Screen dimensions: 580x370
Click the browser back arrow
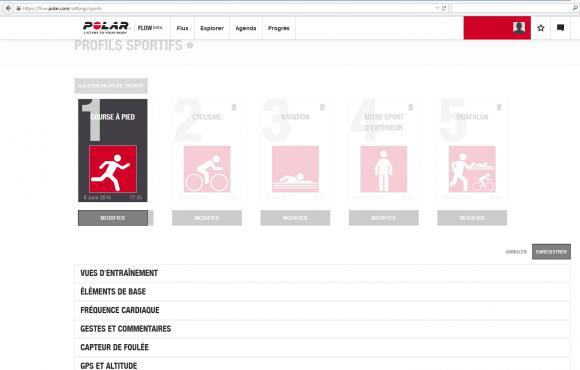pyautogui.click(x=8, y=8)
